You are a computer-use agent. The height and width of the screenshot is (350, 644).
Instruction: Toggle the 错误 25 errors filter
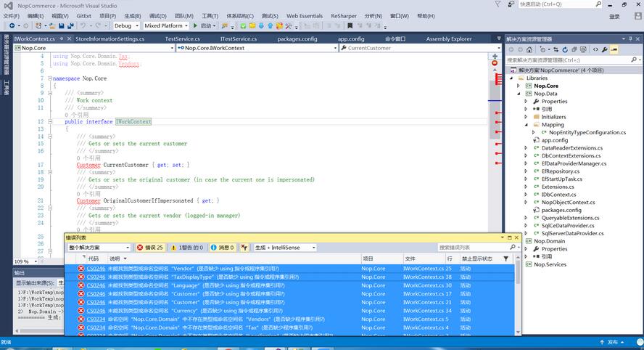[151, 248]
